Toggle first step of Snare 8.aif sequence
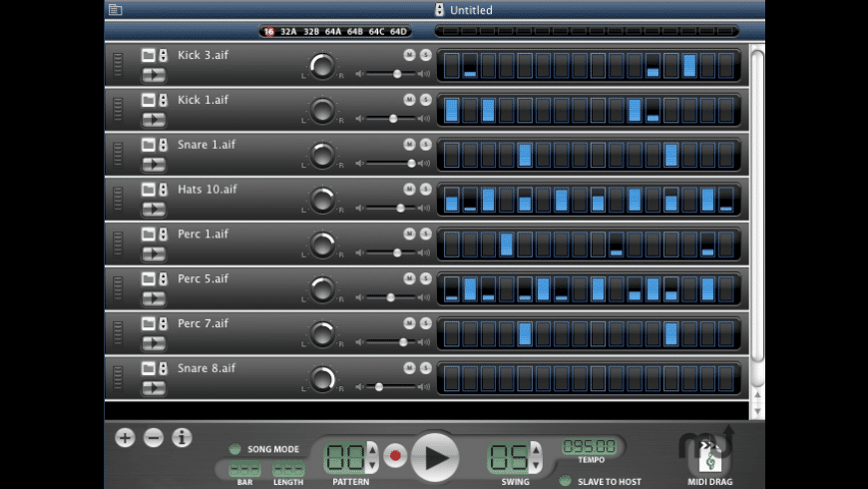868x489 pixels. tap(452, 379)
